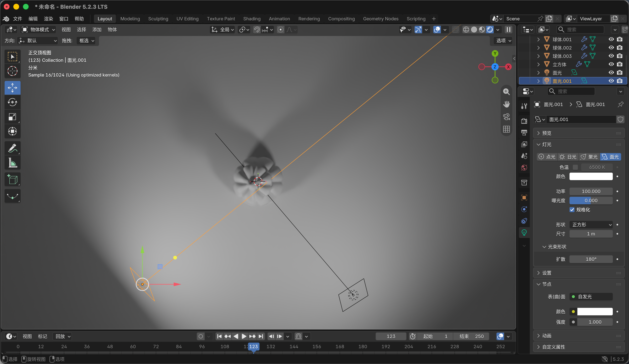This screenshot has height=364, width=629.
Task: Click the pan hand viewport icon
Action: 506,104
